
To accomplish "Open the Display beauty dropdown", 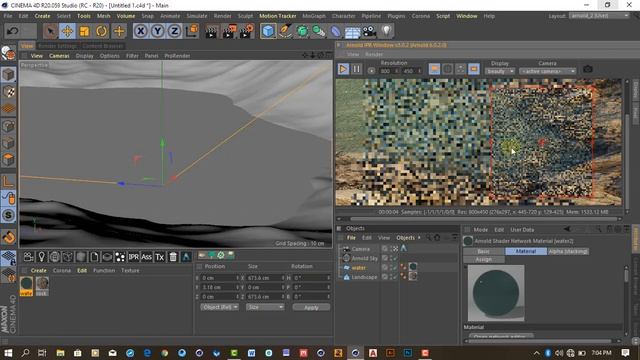I will point(500,71).
